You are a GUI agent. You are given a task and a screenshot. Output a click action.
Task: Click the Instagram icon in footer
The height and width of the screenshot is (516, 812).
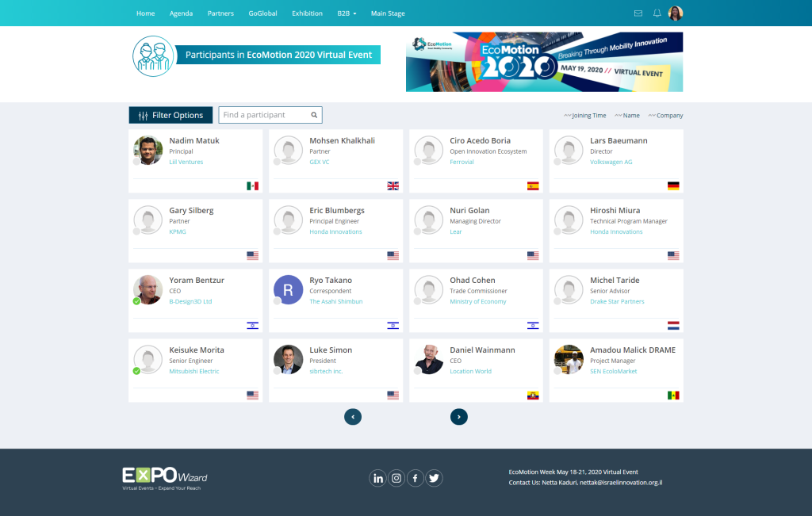(396, 478)
